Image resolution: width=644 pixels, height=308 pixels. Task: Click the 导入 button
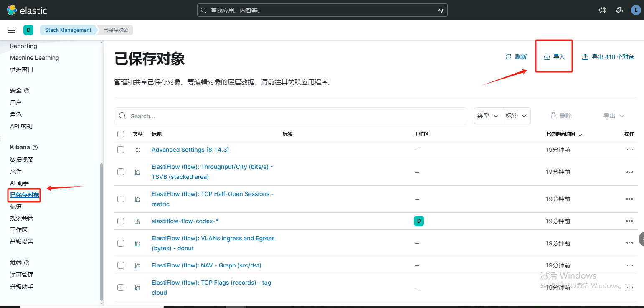point(554,57)
